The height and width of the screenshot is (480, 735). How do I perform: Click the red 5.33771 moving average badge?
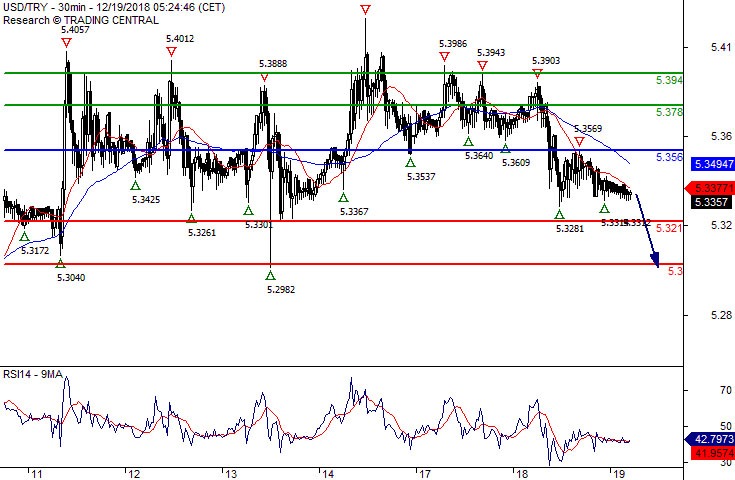710,188
